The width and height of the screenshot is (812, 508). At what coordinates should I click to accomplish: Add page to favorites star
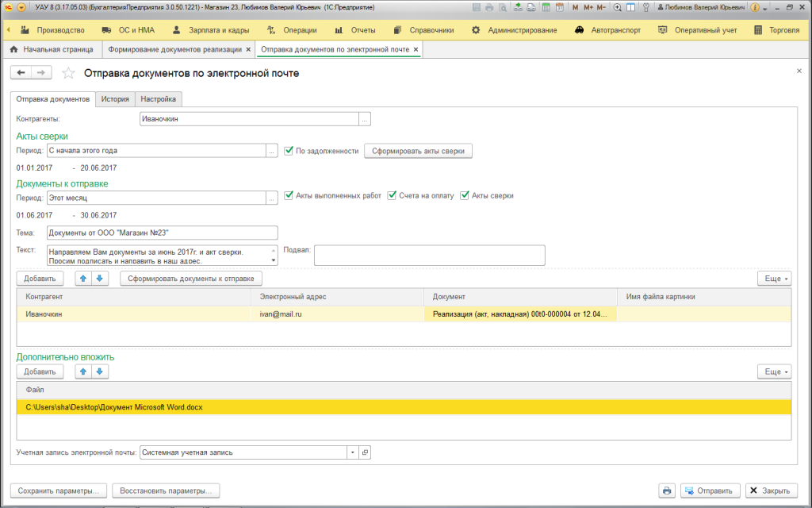pyautogui.click(x=68, y=73)
